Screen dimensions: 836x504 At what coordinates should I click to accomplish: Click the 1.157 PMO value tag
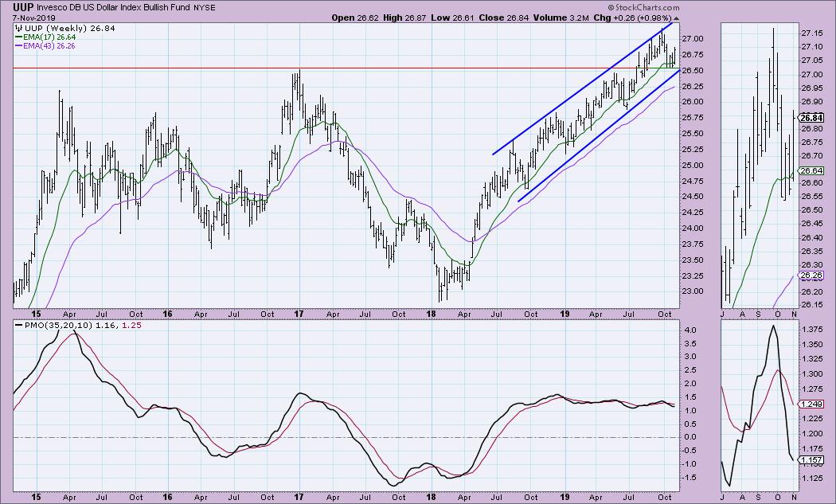(x=811, y=459)
